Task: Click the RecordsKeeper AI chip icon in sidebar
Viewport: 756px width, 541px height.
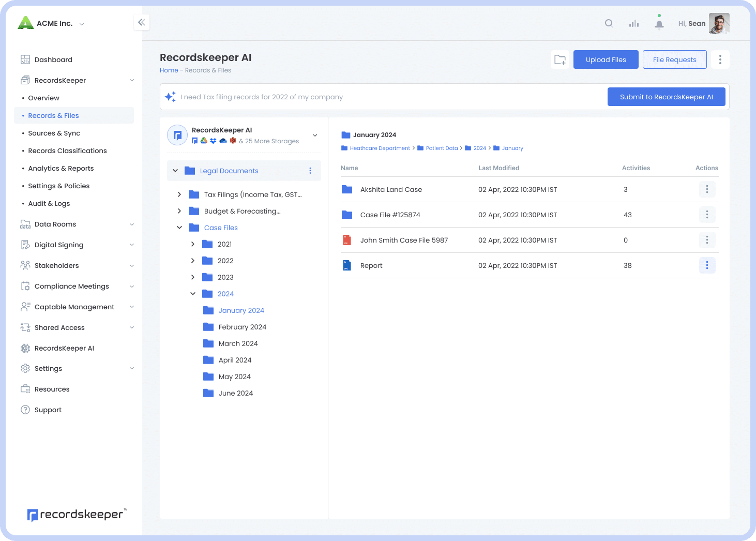Action: click(x=25, y=348)
